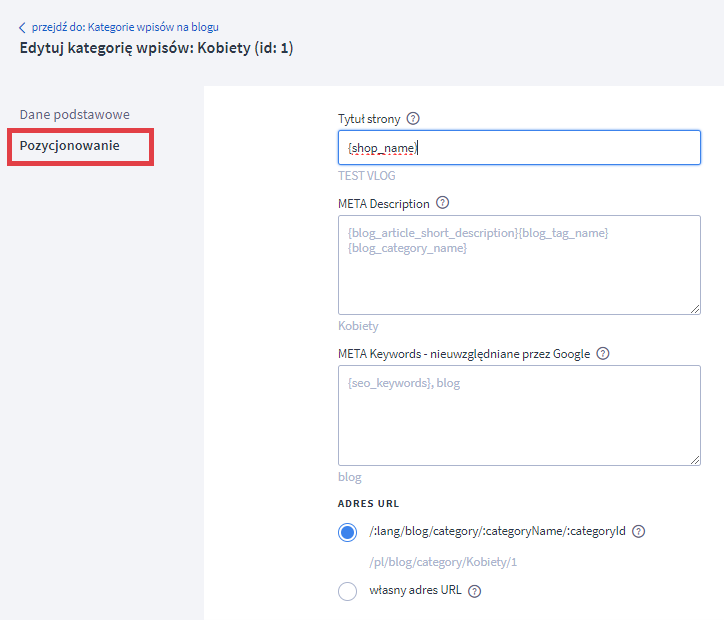Click the /pl/blog/category/Kobiety/1 URL preview text
The height and width of the screenshot is (620, 724).
(x=443, y=562)
